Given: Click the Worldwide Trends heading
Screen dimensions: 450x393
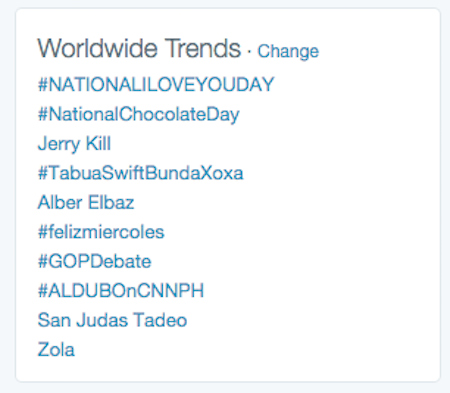Looking at the screenshot, I should click(139, 48).
